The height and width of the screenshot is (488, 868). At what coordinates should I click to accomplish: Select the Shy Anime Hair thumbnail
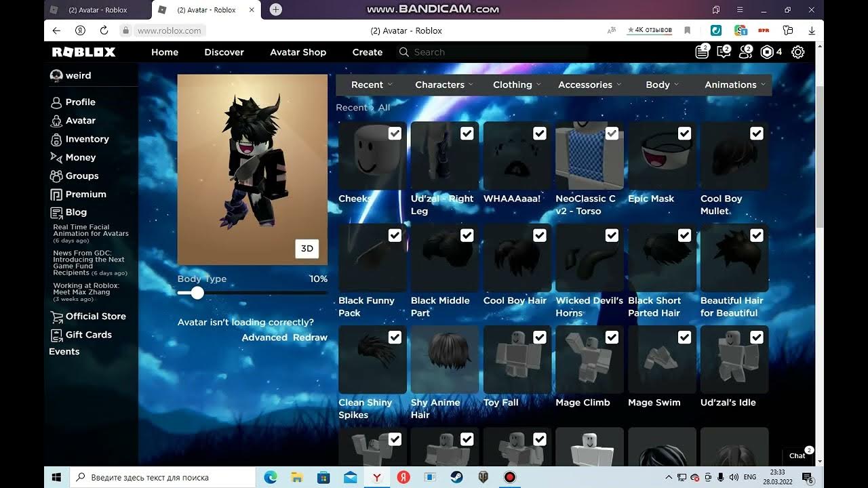(x=445, y=360)
